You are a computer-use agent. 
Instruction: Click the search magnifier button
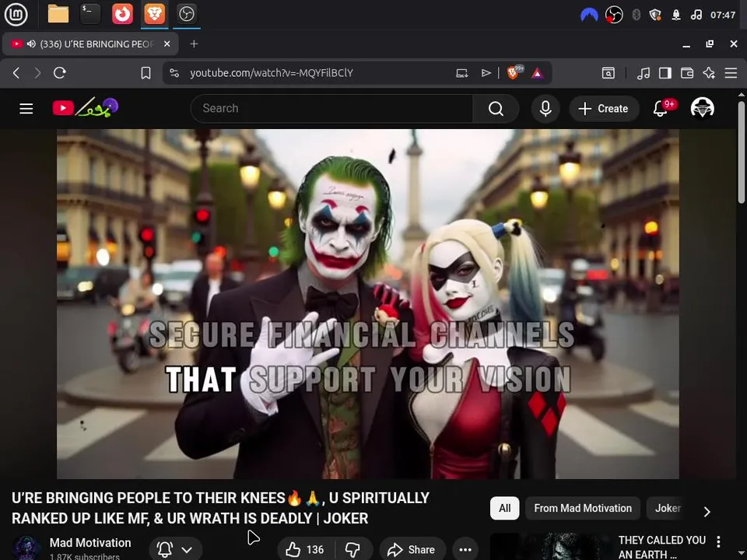point(496,109)
